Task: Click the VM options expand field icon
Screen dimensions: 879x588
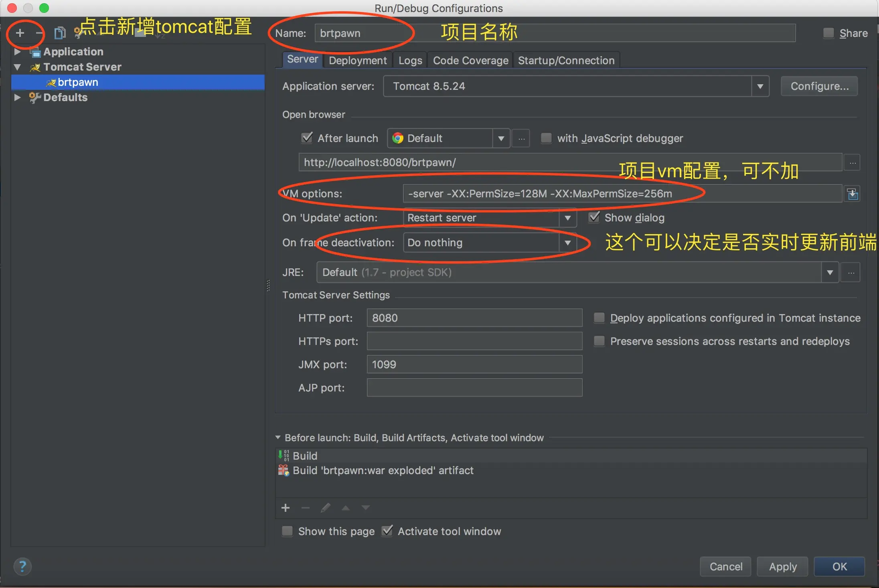Action: point(853,194)
